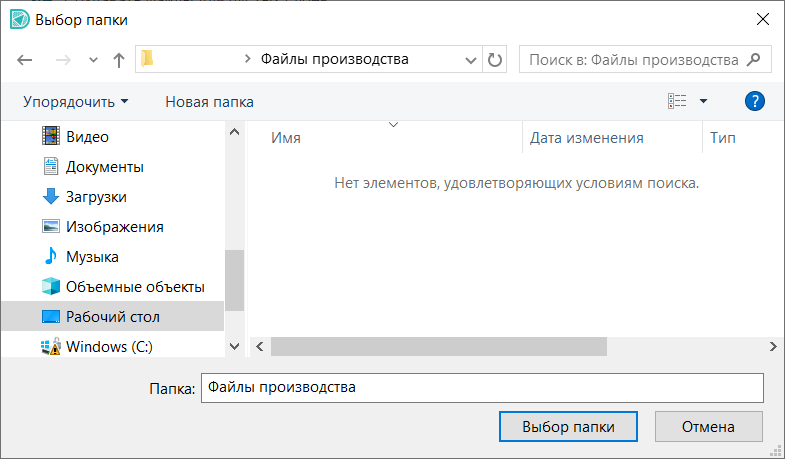The image size is (785, 459).
Task: Open the Organize menu
Action: coord(76,102)
